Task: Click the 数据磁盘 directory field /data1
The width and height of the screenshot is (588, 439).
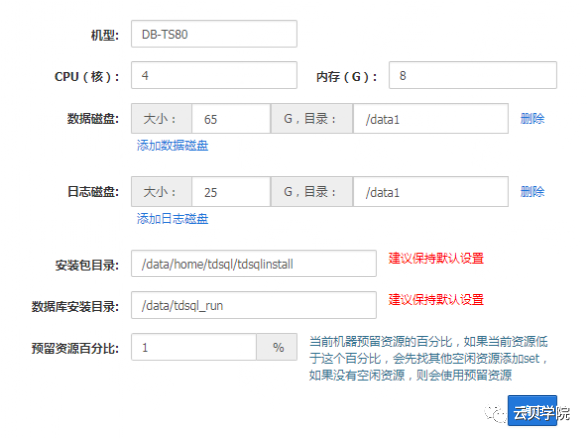Action: pos(430,119)
